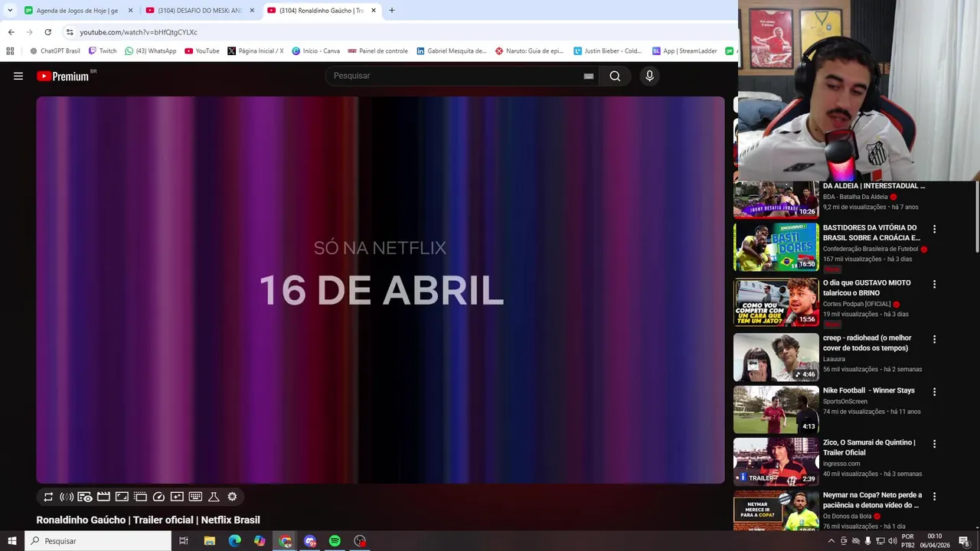Open a new tab with the plus button
The width and height of the screenshot is (980, 551).
[x=391, y=11]
